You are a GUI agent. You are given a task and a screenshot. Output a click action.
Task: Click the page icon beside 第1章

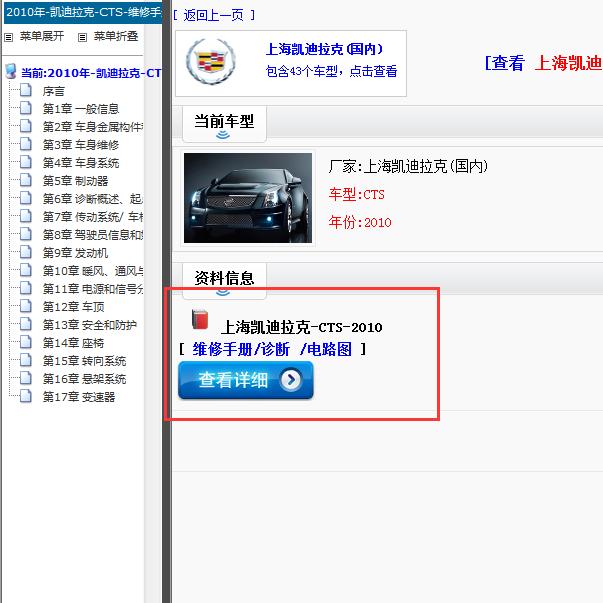click(x=26, y=108)
